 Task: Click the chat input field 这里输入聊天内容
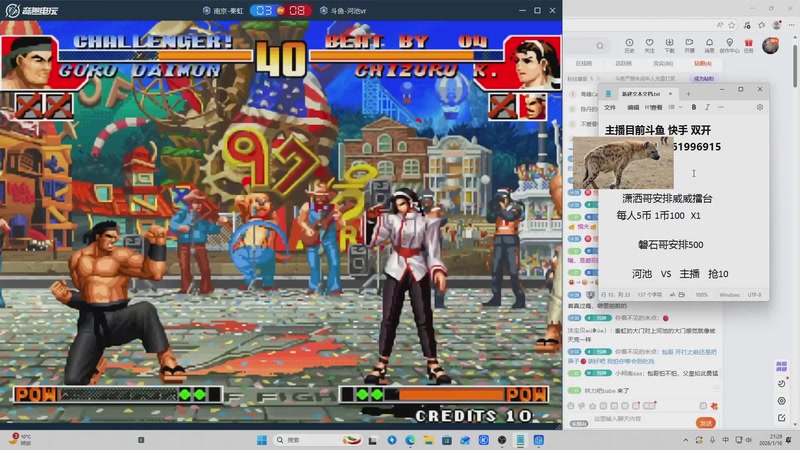642,419
